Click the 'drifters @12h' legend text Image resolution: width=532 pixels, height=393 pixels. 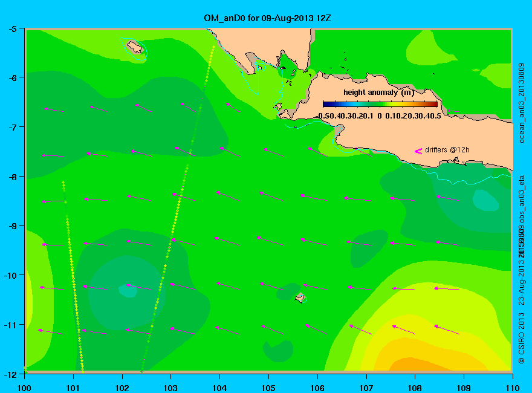tap(447, 150)
